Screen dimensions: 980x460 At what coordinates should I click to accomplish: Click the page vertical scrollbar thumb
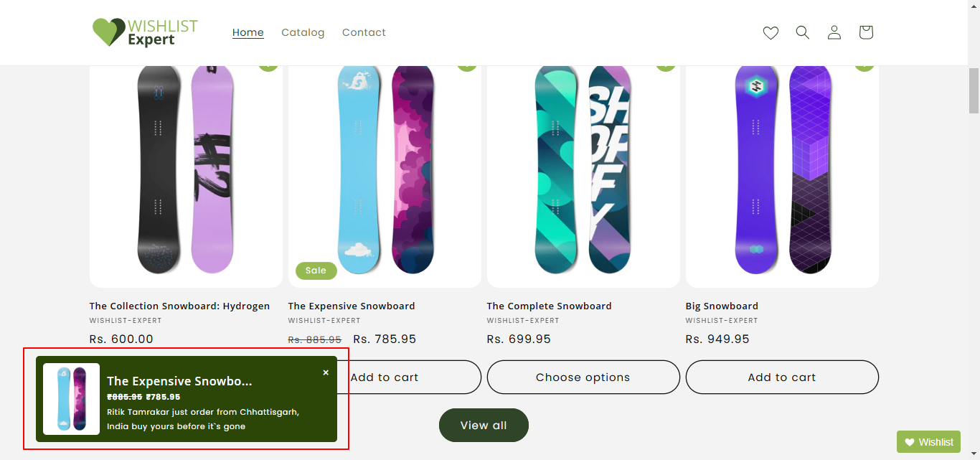[x=974, y=91]
